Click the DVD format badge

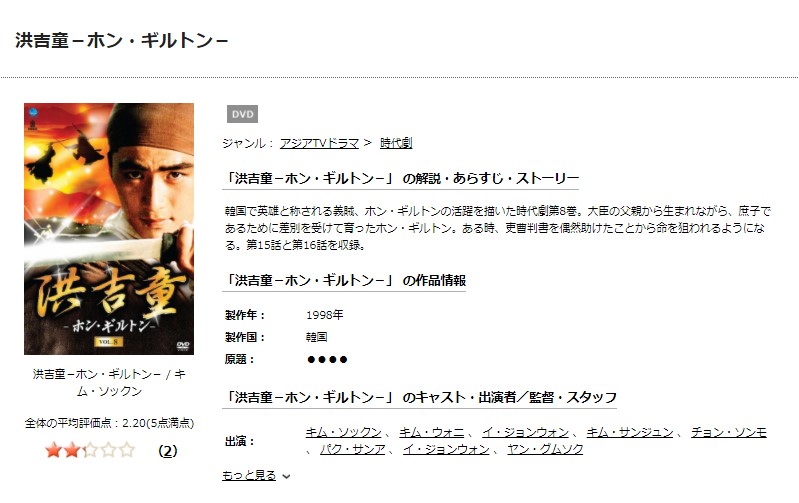(242, 114)
